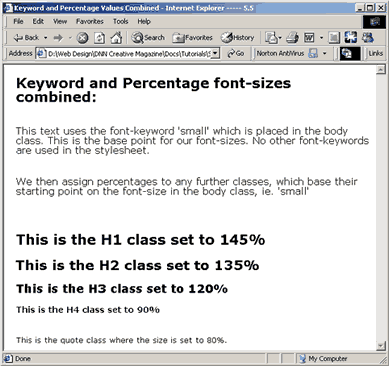
Task: Open the Edit menu
Action: pos(38,21)
